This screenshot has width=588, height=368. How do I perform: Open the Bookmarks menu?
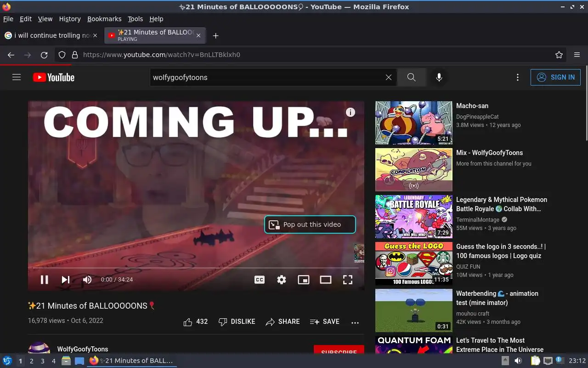tap(104, 19)
